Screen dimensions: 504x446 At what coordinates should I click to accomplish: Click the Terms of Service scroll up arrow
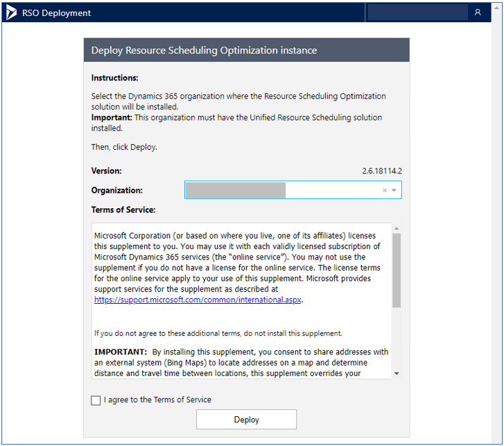coord(397,228)
